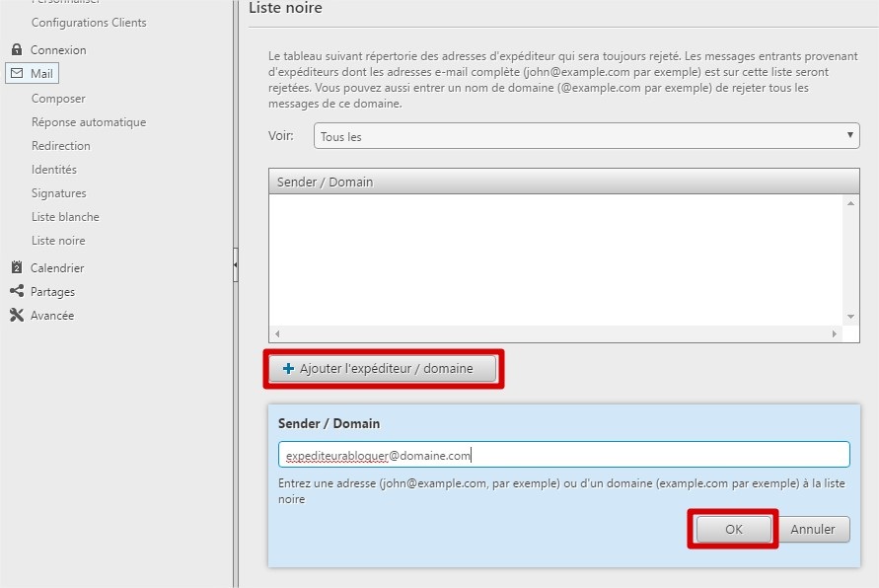
Task: Click the Mail envelope icon
Action: (x=16, y=73)
